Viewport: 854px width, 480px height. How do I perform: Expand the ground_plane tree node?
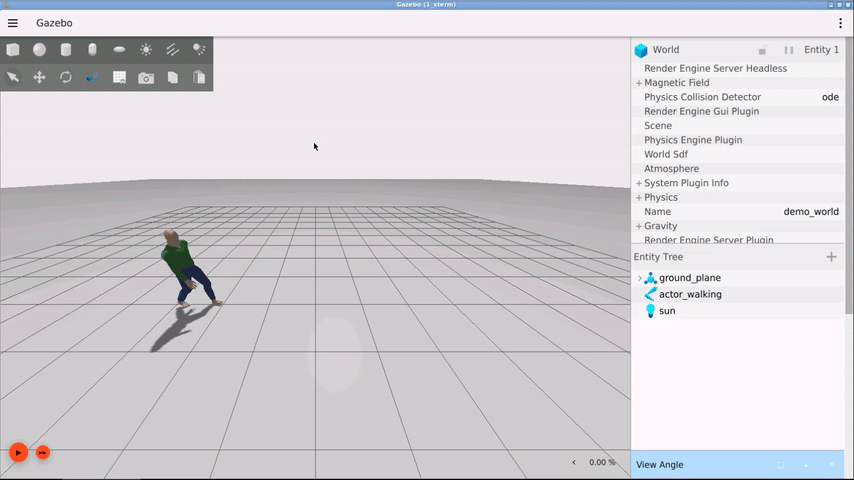click(639, 278)
